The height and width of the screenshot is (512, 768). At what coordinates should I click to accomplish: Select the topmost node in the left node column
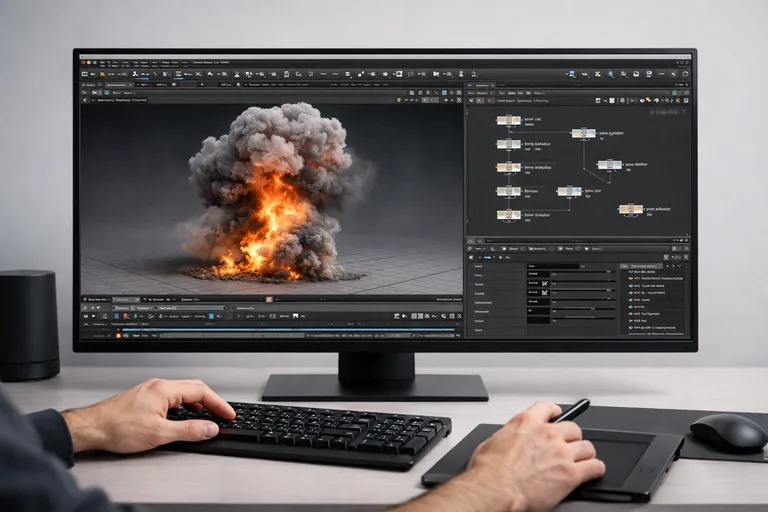(508, 120)
